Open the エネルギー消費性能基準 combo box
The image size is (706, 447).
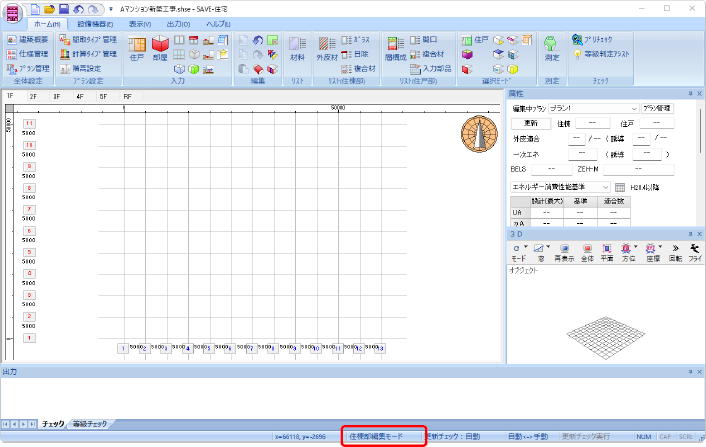tap(560, 187)
